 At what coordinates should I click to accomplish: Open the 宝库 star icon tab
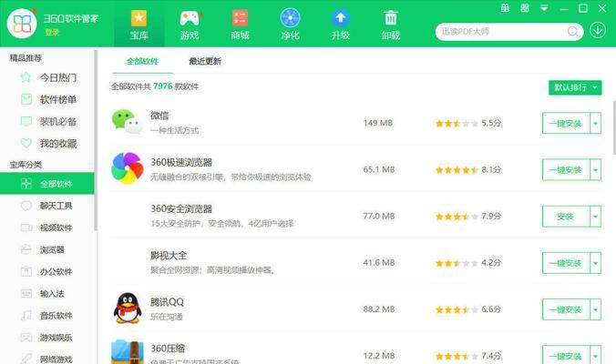(139, 25)
